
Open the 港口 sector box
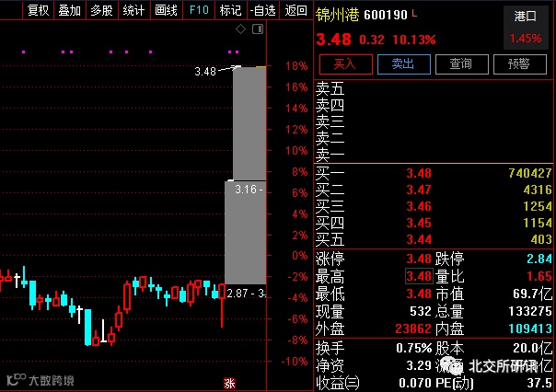click(x=525, y=28)
